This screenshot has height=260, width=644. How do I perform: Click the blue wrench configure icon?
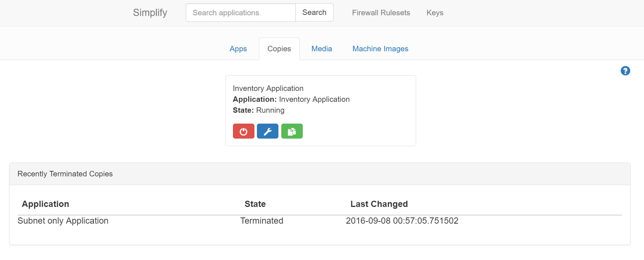coord(267,131)
